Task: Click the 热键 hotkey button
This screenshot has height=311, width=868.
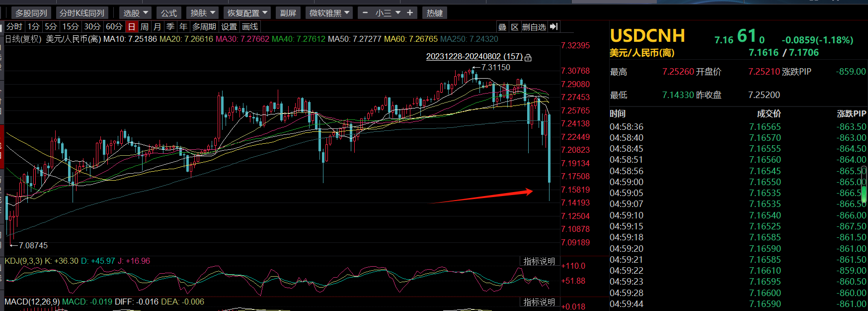Action: pyautogui.click(x=435, y=13)
